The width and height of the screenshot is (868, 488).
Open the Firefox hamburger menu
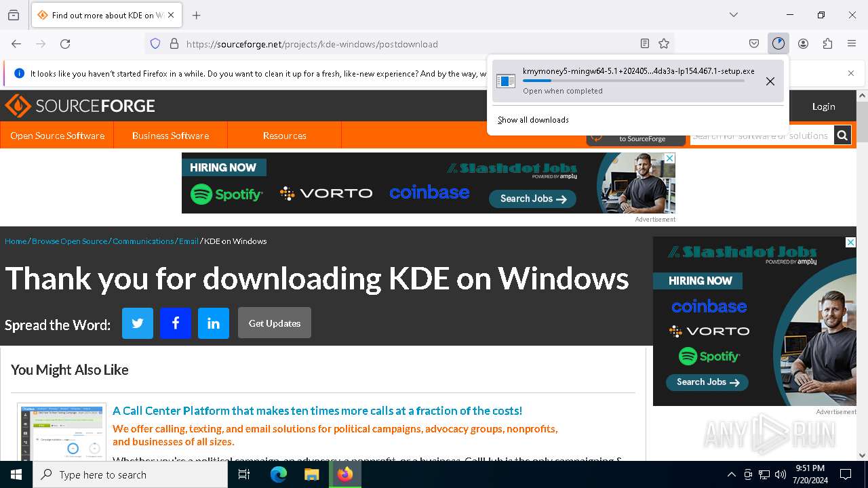pos(852,44)
